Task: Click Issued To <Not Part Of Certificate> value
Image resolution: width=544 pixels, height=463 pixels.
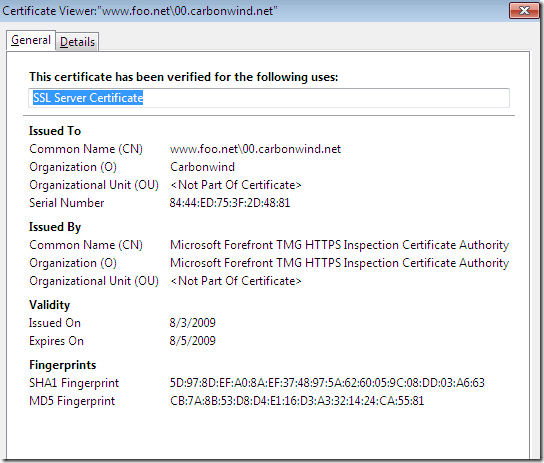Action: [236, 185]
